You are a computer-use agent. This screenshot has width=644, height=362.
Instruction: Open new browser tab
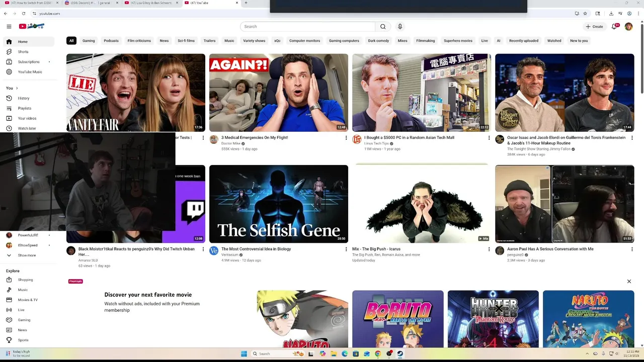point(246,3)
